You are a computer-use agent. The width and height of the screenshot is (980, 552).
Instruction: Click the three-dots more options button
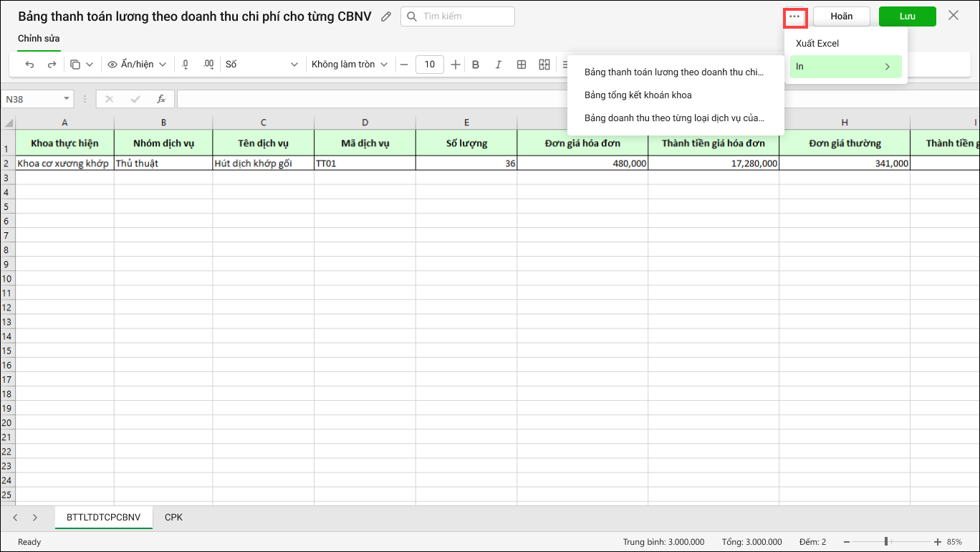pyautogui.click(x=794, y=16)
